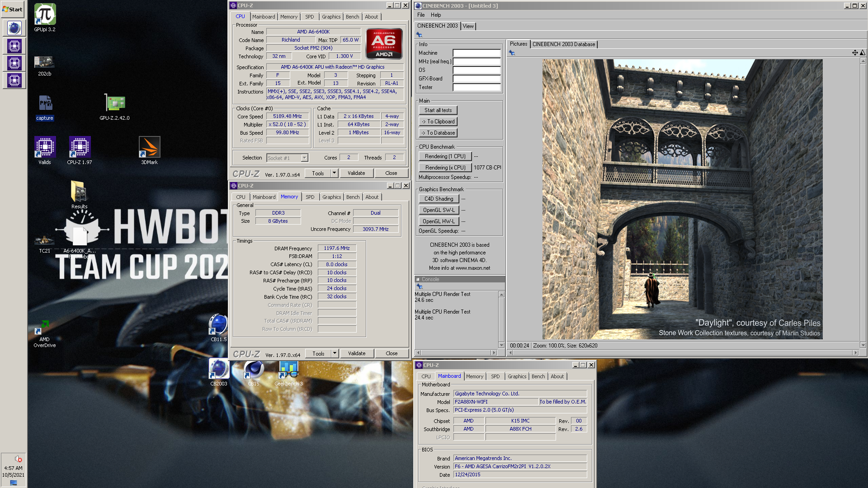The image size is (868, 488).
Task: Launch CB15 desktop shortcut
Action: (254, 372)
